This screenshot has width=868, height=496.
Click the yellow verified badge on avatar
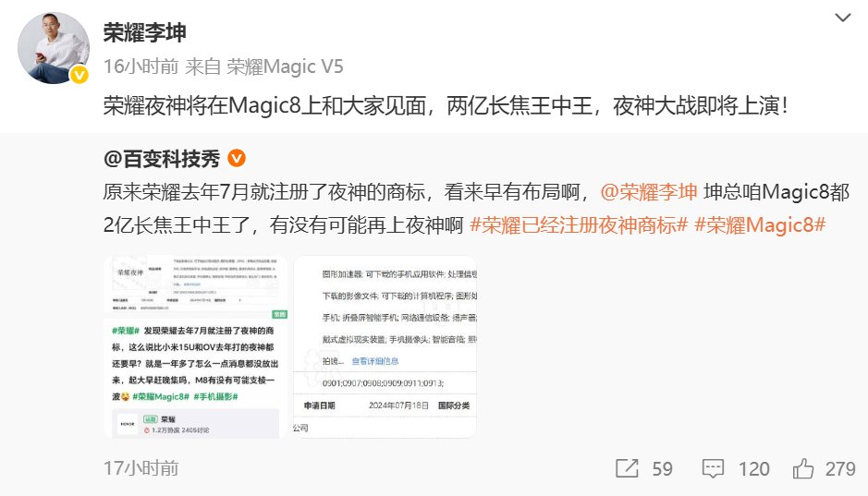pos(79,75)
